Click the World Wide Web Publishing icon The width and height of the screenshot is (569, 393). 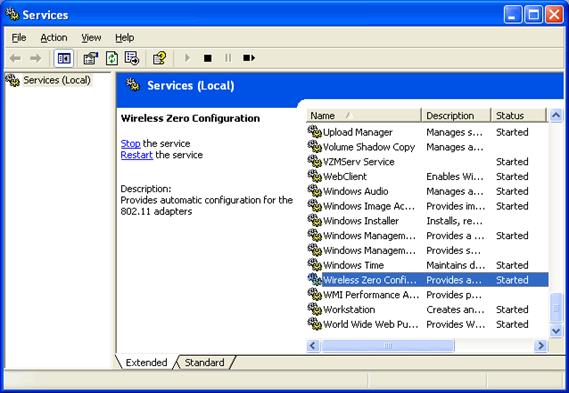click(x=315, y=324)
